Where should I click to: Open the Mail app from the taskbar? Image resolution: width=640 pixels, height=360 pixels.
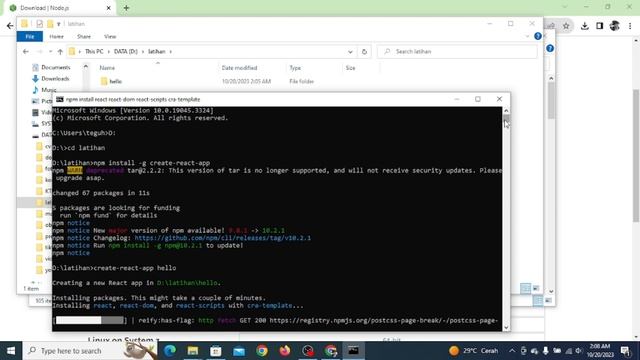239,351
